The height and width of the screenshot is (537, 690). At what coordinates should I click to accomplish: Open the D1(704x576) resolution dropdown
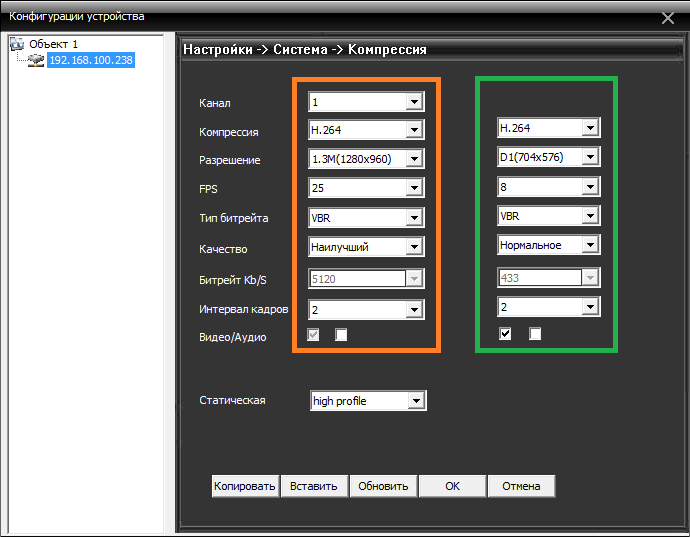coord(549,157)
